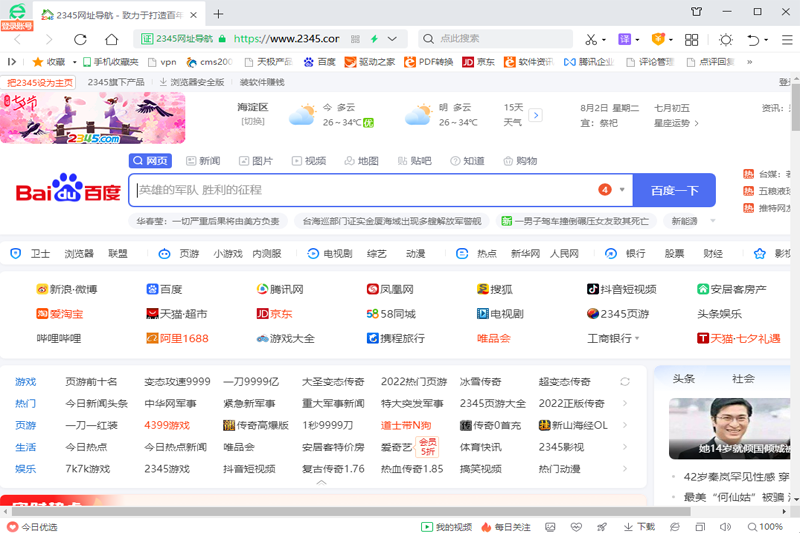Select the 视频 search tab
The image size is (800, 533).
pyautogui.click(x=309, y=161)
